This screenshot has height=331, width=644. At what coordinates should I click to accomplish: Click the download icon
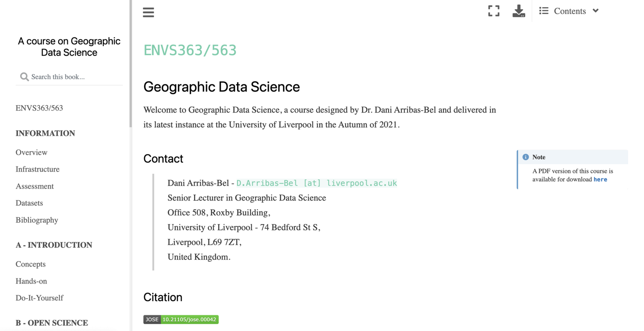(x=518, y=11)
